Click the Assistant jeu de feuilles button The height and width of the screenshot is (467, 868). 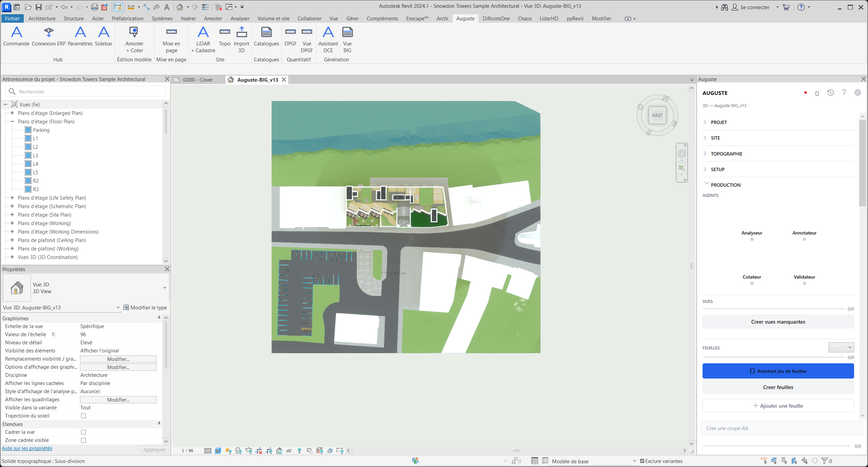(x=778, y=371)
